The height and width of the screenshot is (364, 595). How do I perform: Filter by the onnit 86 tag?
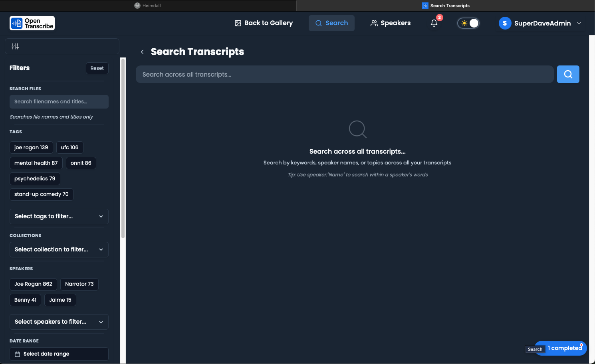click(x=81, y=163)
